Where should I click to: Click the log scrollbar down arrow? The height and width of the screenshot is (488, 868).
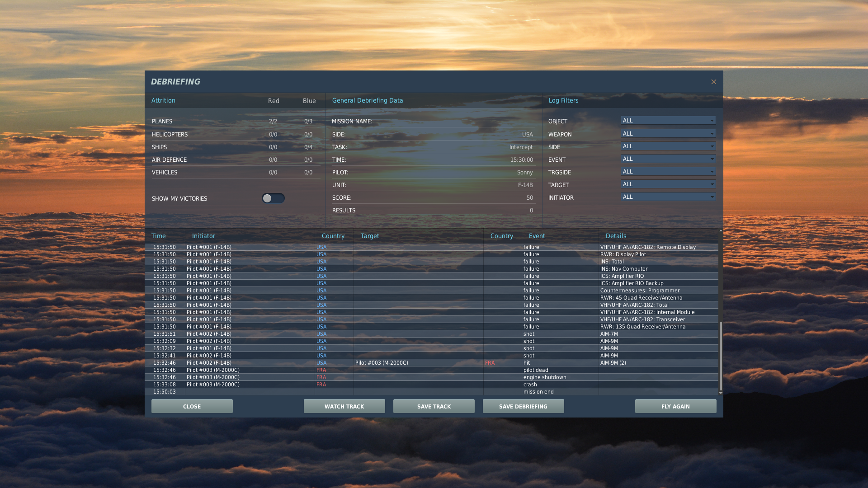(x=721, y=393)
